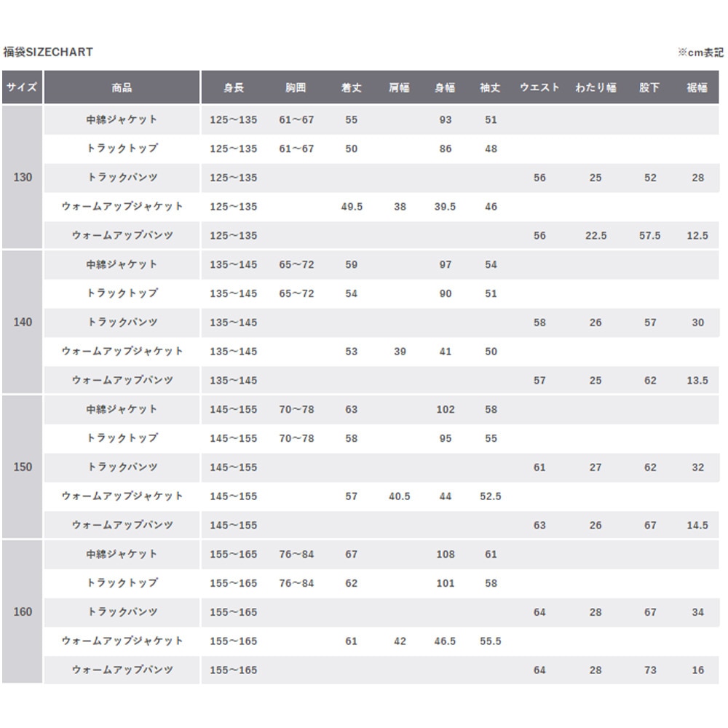
Task: Click the 22.5 わたり幅 value cell
Action: [596, 236]
